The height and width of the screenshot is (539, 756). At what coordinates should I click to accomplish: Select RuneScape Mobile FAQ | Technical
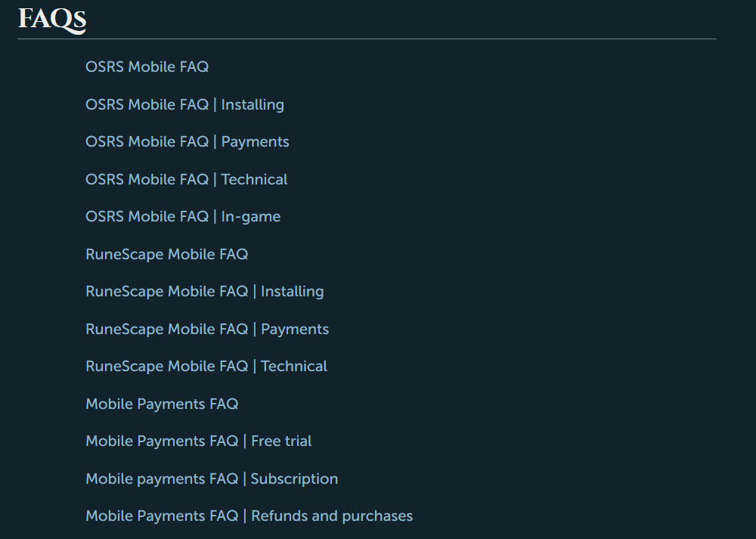click(x=206, y=367)
